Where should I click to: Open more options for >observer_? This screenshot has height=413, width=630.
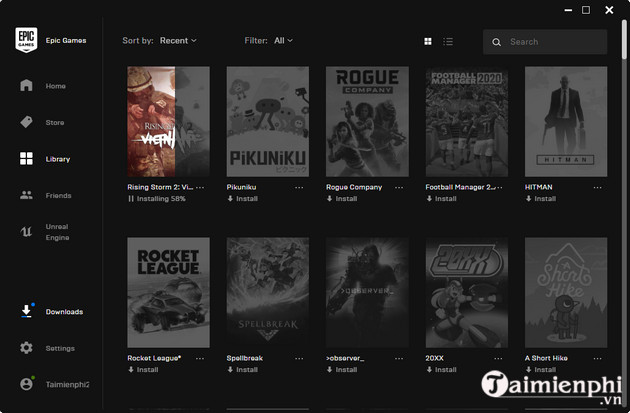point(399,358)
